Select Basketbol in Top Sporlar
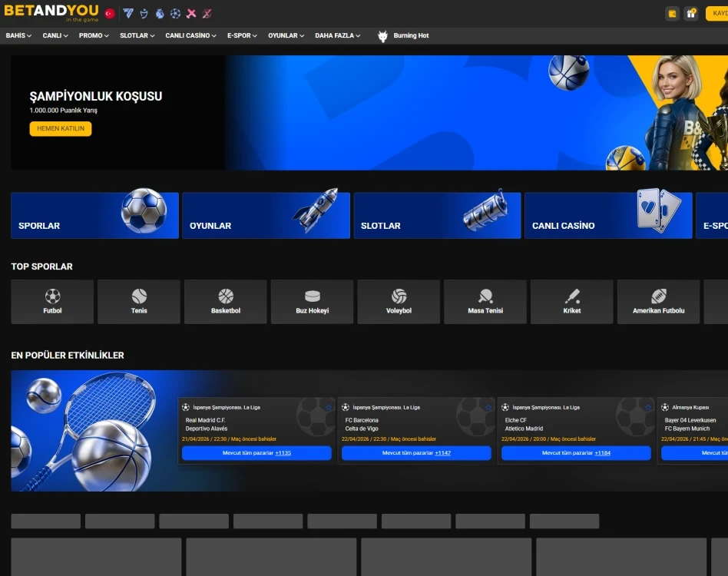The height and width of the screenshot is (576, 728). [x=226, y=302]
